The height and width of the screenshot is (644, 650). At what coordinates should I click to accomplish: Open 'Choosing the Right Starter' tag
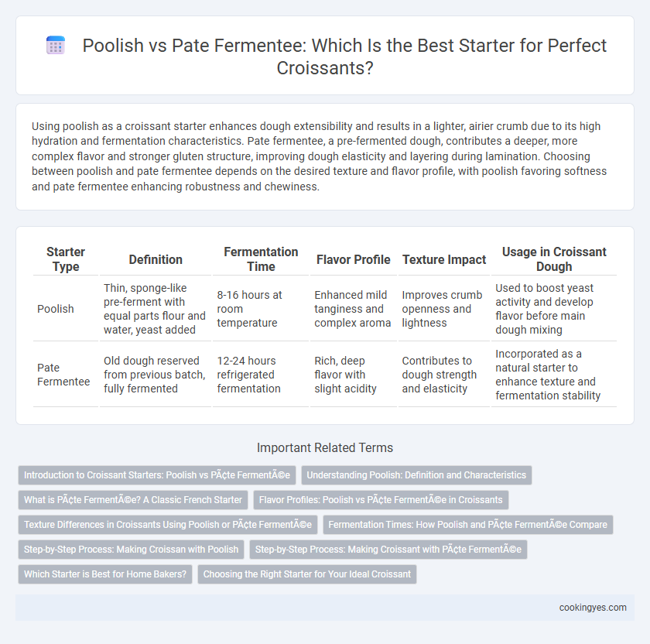pyautogui.click(x=306, y=574)
